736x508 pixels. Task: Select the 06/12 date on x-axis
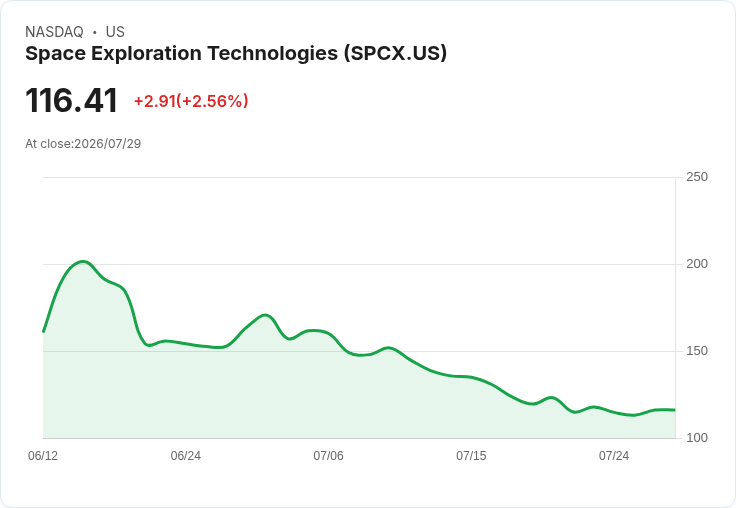[x=43, y=456]
